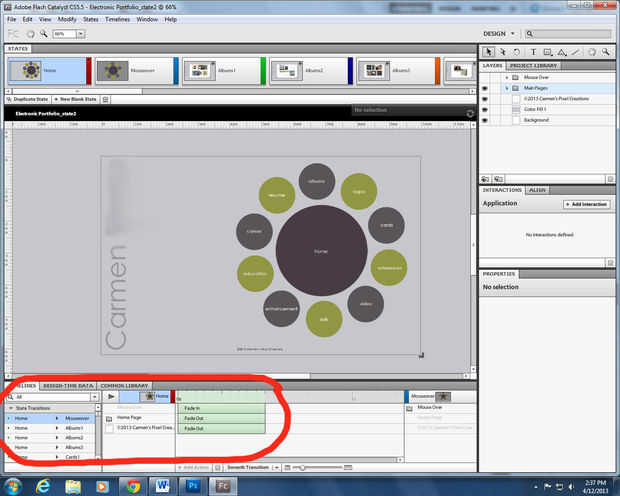This screenshot has height=496, width=620.
Task: Hide the ©2013 Carmen's Pixel Creations layer
Action: point(485,99)
